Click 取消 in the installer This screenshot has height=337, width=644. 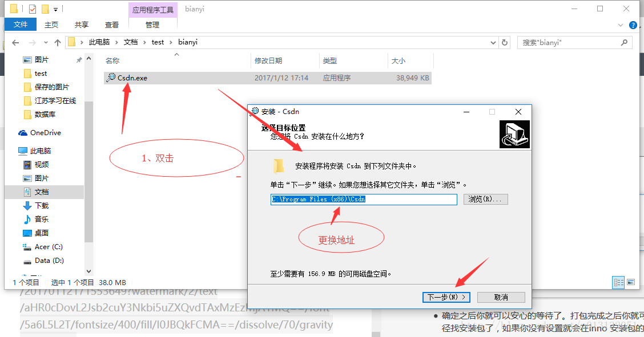[x=501, y=297]
